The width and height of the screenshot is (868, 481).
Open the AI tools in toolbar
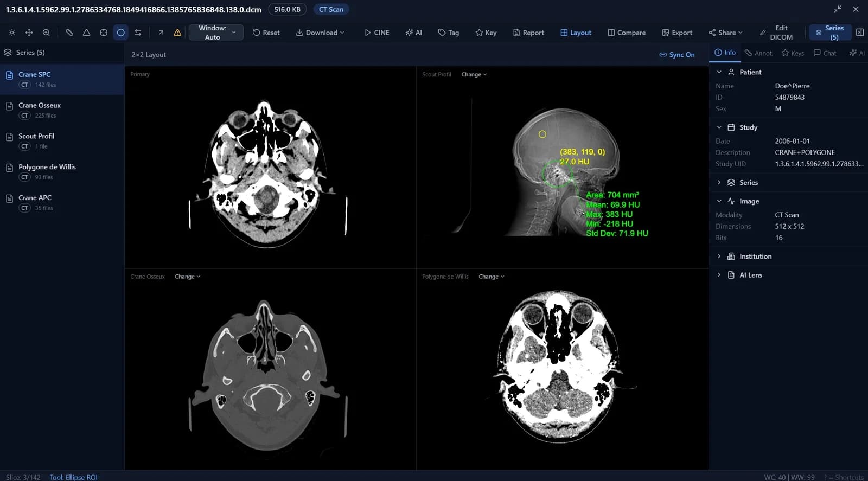coord(413,33)
